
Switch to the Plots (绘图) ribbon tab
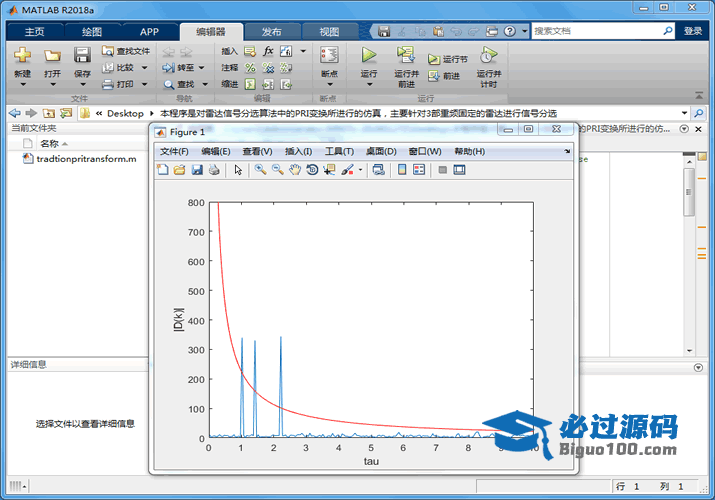click(92, 31)
